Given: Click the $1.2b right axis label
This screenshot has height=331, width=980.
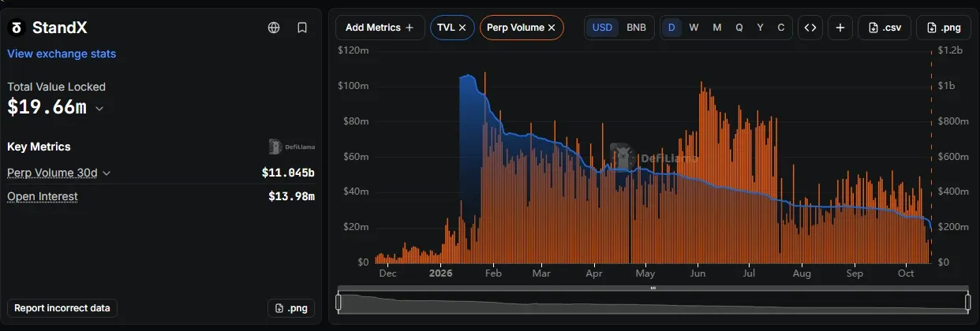Looking at the screenshot, I should point(951,50).
